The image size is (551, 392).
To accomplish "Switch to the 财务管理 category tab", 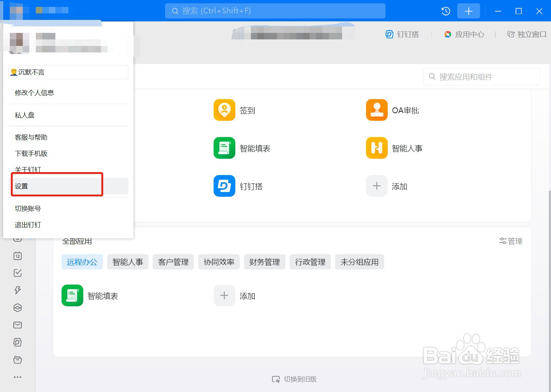I will tap(265, 262).
